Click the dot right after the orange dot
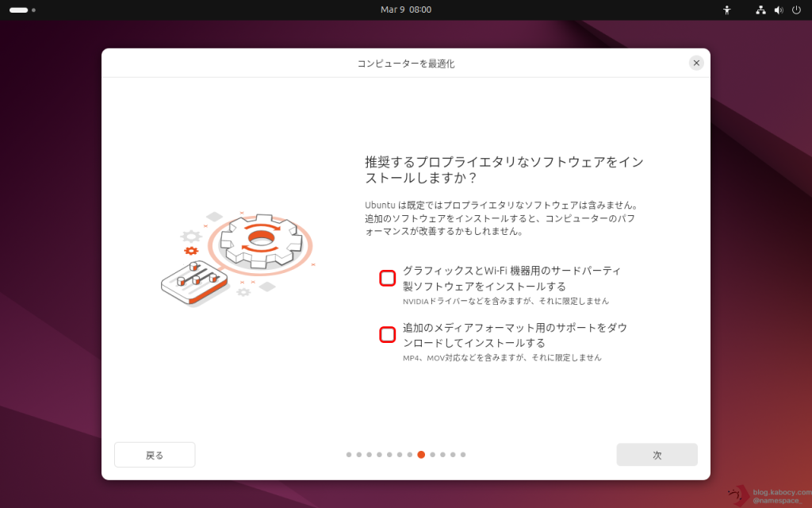Image resolution: width=812 pixels, height=508 pixels. [432, 455]
